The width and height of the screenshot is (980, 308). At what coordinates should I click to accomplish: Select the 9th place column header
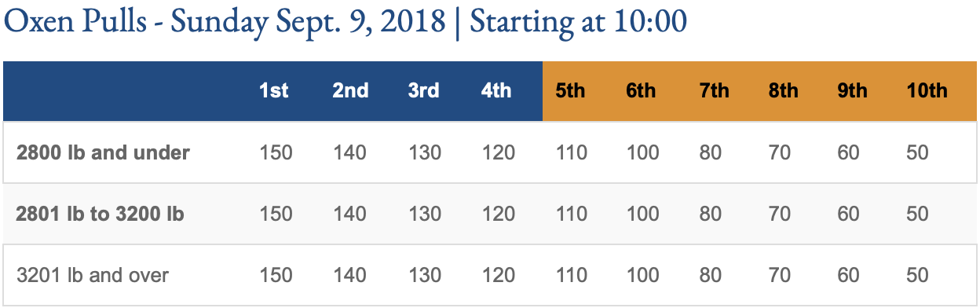point(852,91)
